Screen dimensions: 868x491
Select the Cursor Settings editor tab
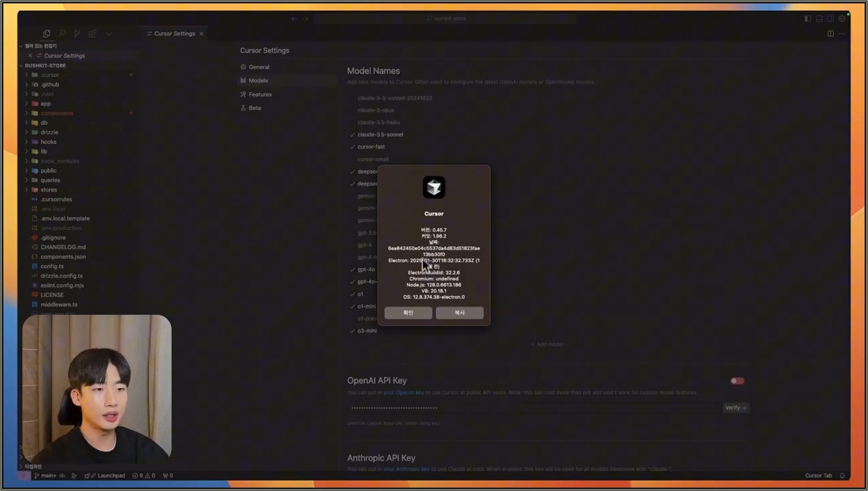click(174, 34)
